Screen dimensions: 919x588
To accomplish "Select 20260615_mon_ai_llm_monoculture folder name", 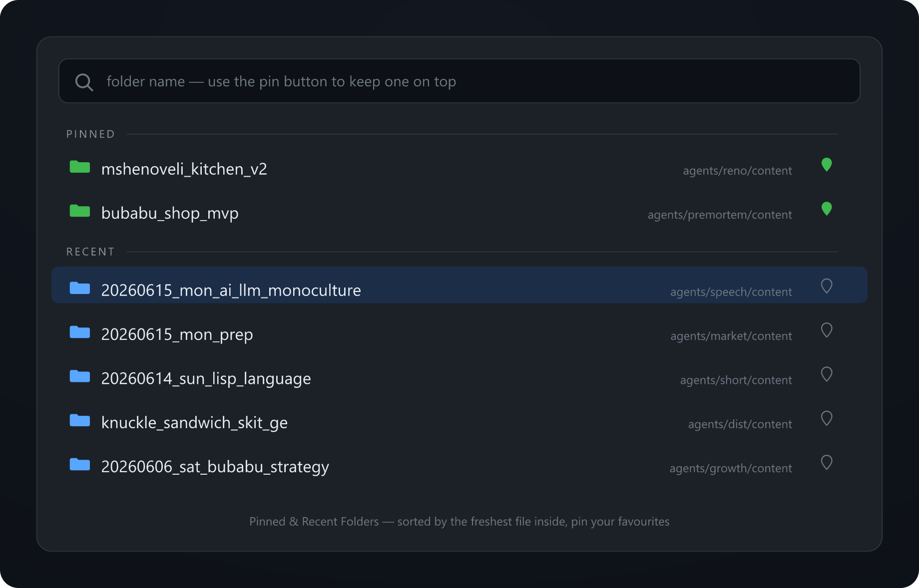I will coord(231,291).
